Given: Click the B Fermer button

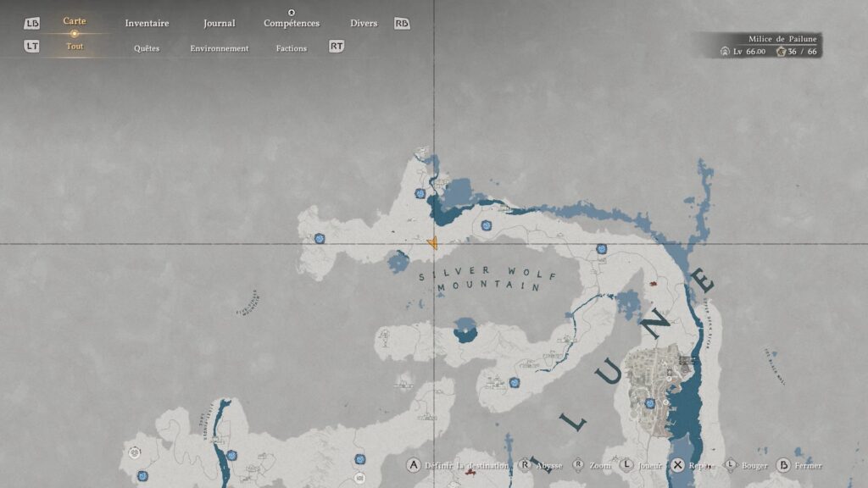Looking at the screenshot, I should tap(799, 465).
